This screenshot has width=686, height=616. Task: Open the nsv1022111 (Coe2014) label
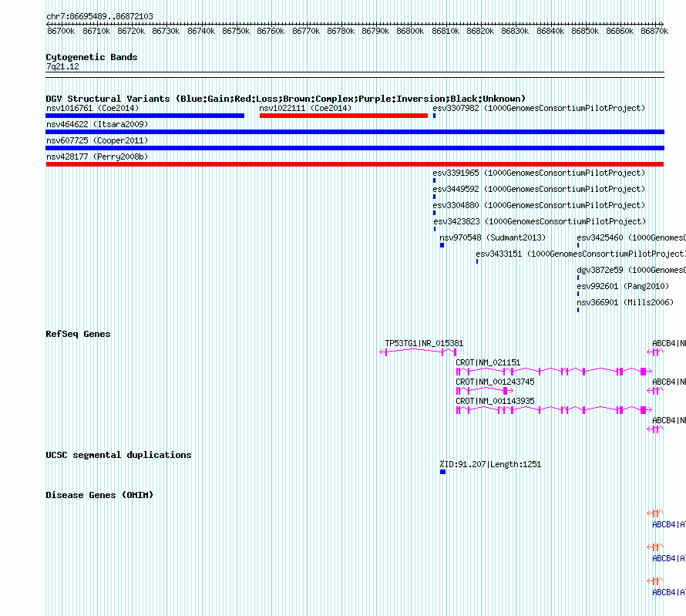pyautogui.click(x=305, y=108)
